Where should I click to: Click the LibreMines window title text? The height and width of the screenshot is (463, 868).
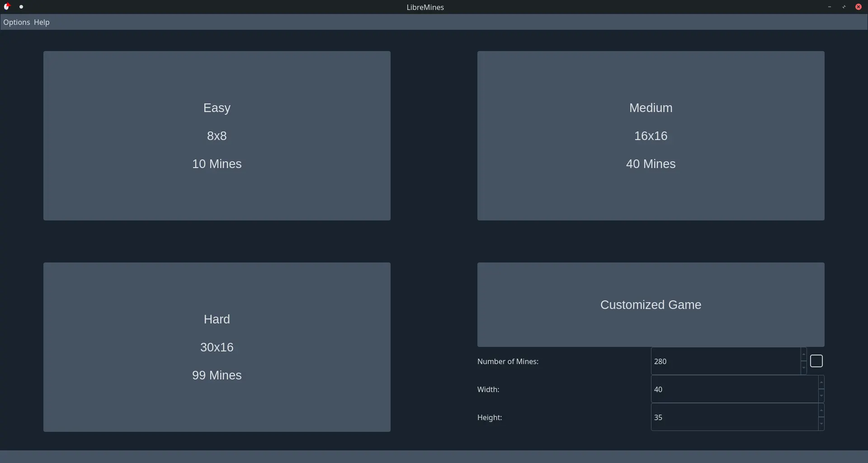[x=425, y=7]
